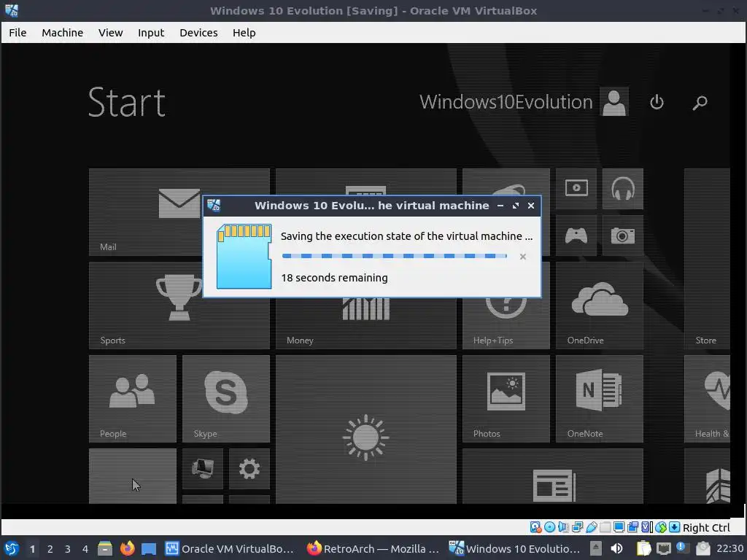Click the keyboard capture arrow icon
747x560 pixels.
(x=674, y=527)
